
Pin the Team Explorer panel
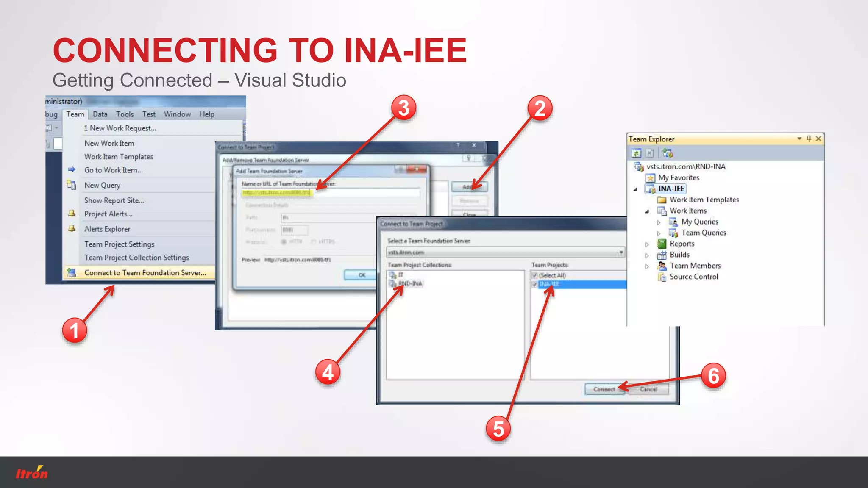[809, 139]
